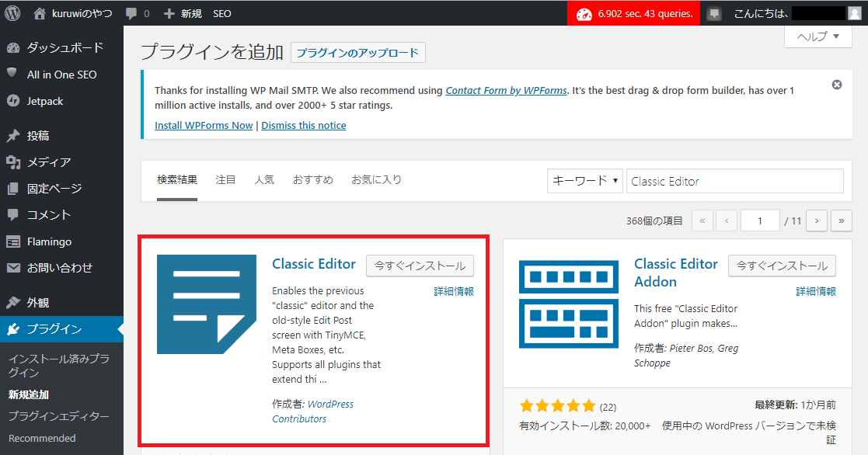Click the ダッシュボード gauge icon
This screenshot has width=868, height=455.
point(13,48)
